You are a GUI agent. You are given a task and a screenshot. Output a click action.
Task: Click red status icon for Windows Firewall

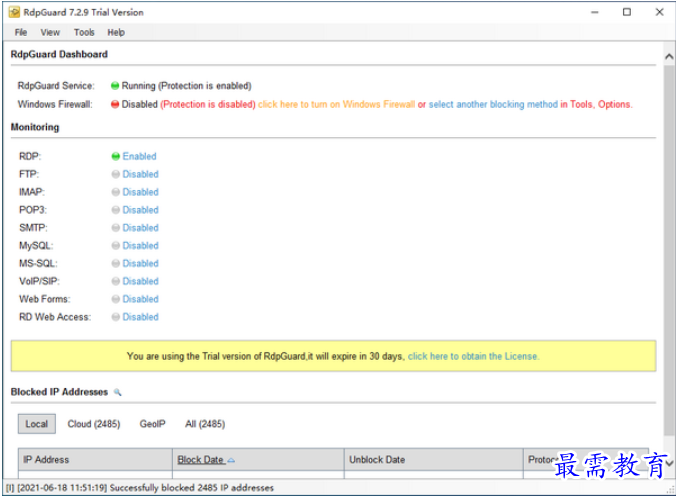pyautogui.click(x=115, y=104)
